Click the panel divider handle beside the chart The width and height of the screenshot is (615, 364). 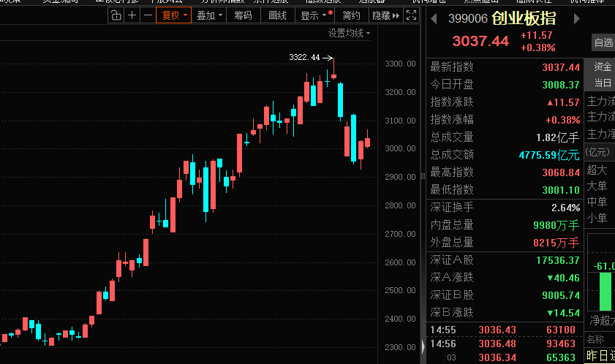pyautogui.click(x=424, y=176)
